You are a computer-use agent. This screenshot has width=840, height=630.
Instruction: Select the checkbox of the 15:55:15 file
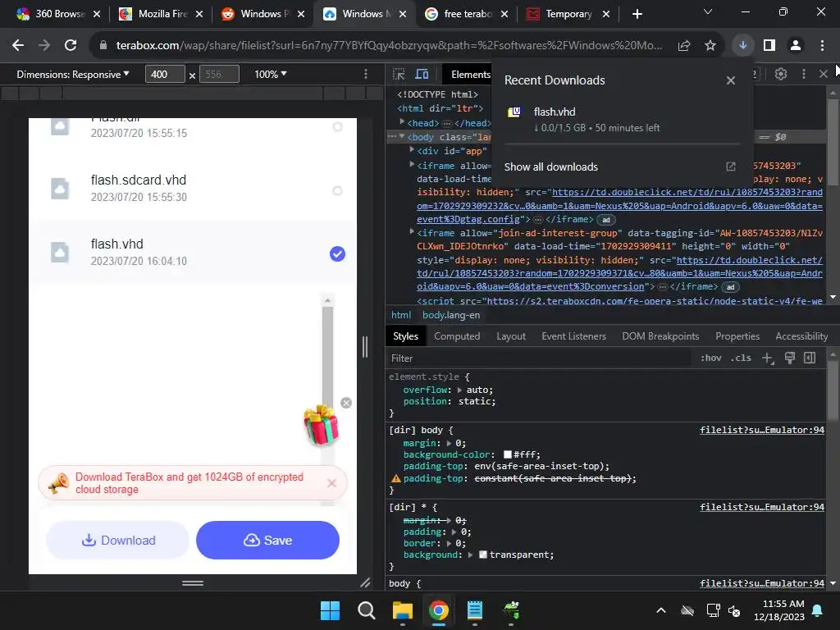tap(337, 127)
